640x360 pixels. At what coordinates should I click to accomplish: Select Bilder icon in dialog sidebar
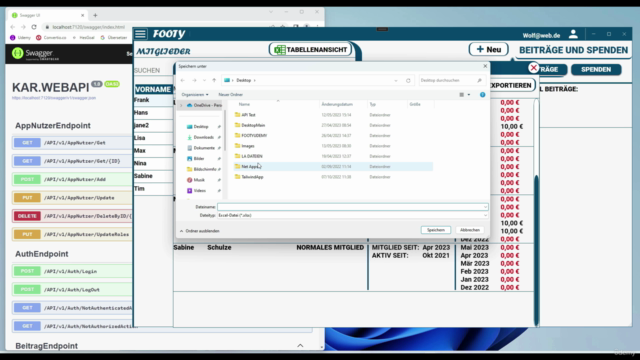pos(189,158)
